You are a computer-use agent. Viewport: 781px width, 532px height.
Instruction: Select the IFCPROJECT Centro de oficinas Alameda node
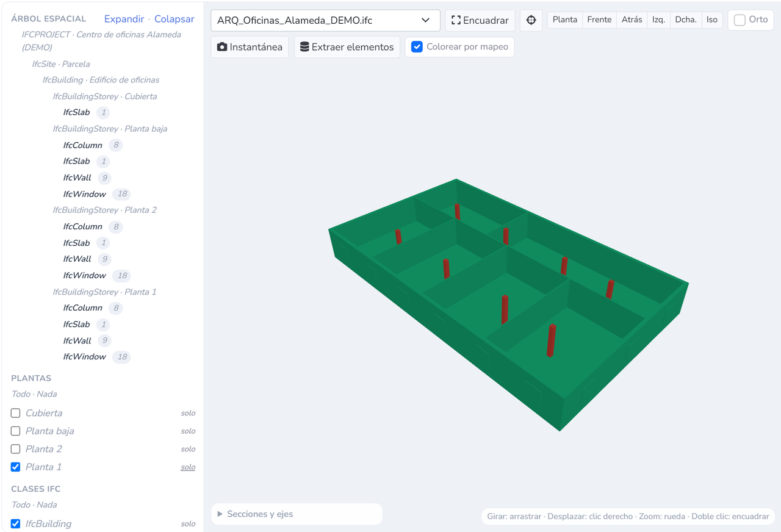point(101,41)
